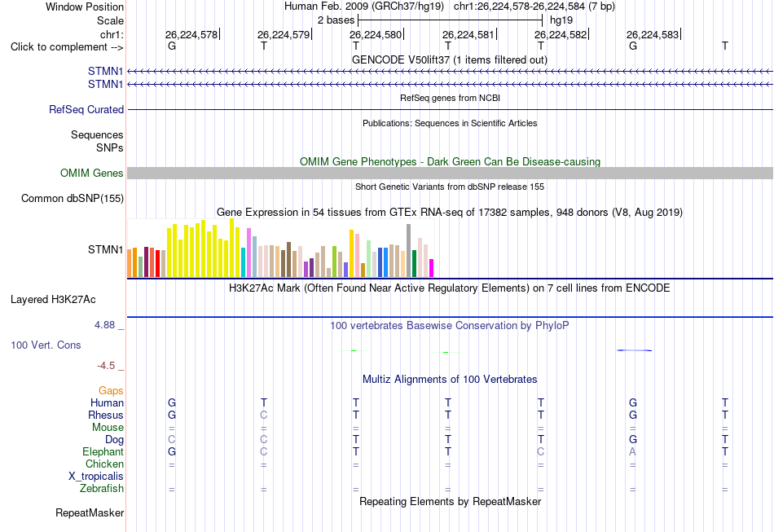Screen dimensions: 774x532
Task: Click the PhyloP upper limit value 4.88
Action: pos(104,325)
